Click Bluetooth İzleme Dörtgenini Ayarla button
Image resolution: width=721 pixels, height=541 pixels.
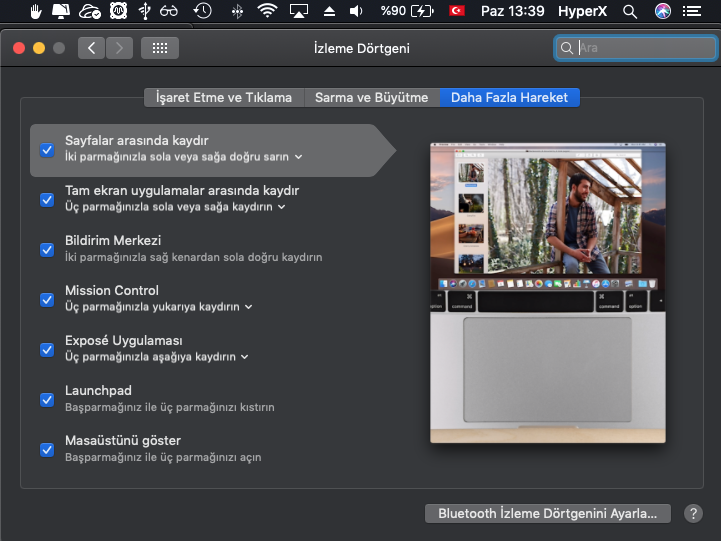547,513
